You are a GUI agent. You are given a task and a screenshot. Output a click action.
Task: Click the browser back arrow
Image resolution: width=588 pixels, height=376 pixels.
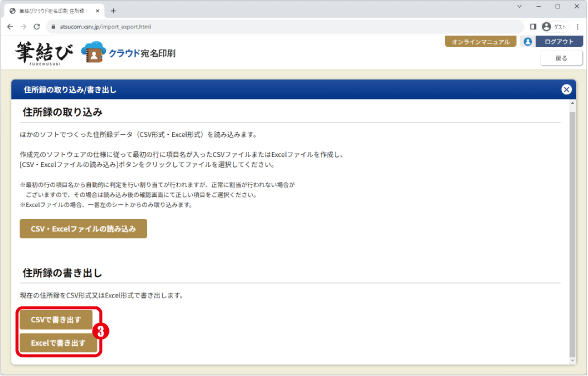(x=10, y=27)
